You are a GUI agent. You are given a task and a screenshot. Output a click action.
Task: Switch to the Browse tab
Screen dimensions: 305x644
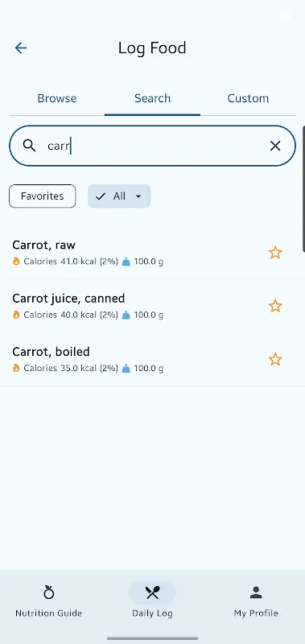pos(56,98)
